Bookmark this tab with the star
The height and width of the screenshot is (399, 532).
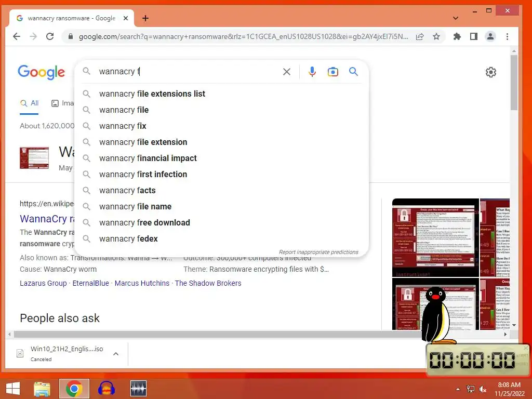pos(436,36)
